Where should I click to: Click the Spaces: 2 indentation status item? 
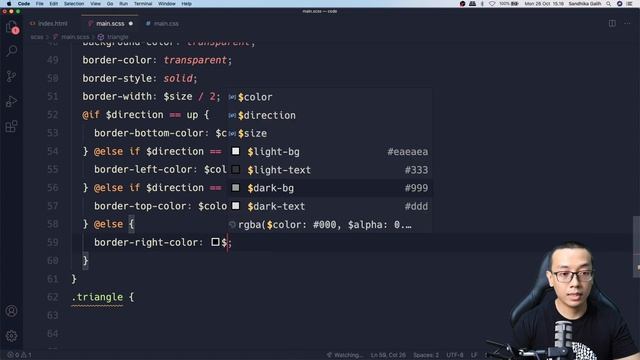(426, 355)
